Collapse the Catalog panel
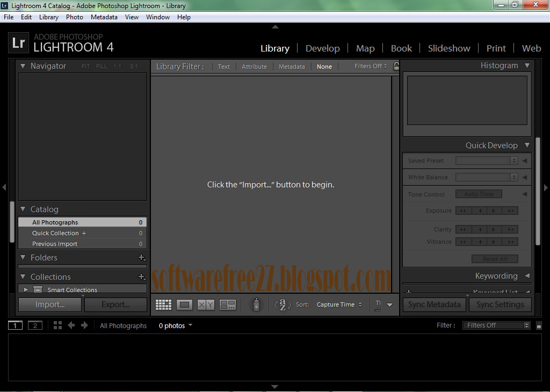This screenshot has height=392, width=550. click(x=23, y=209)
